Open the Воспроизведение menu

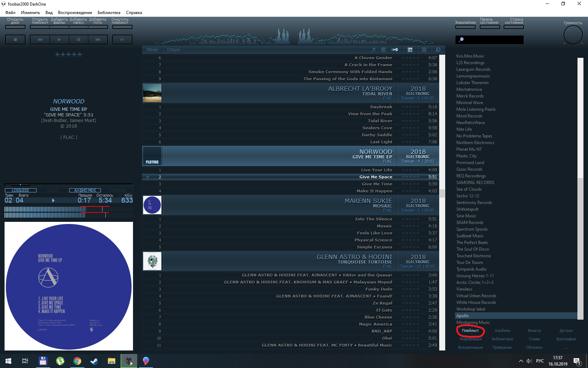pyautogui.click(x=75, y=13)
